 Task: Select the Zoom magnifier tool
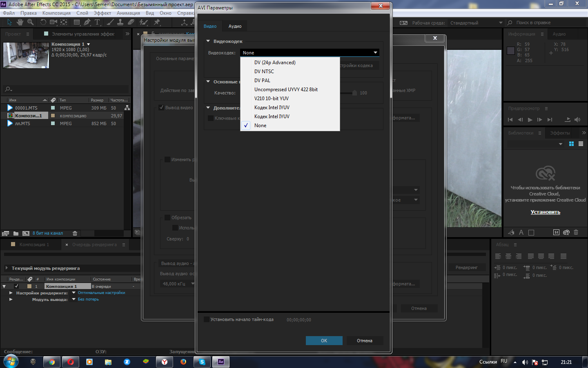point(30,22)
